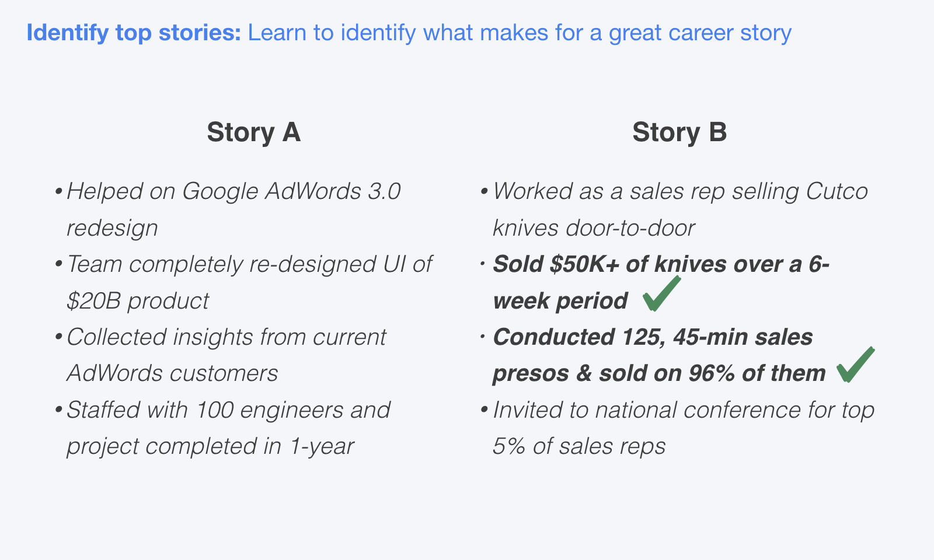Click "project completed in 1-year" text
Image resolution: width=934 pixels, height=560 pixels.
pyautogui.click(x=210, y=447)
